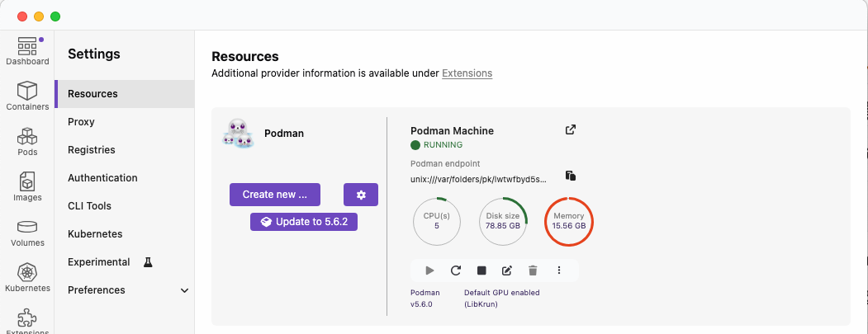868x334 pixels.
Task: Click the Update to 5.6.2 button
Action: pos(304,222)
